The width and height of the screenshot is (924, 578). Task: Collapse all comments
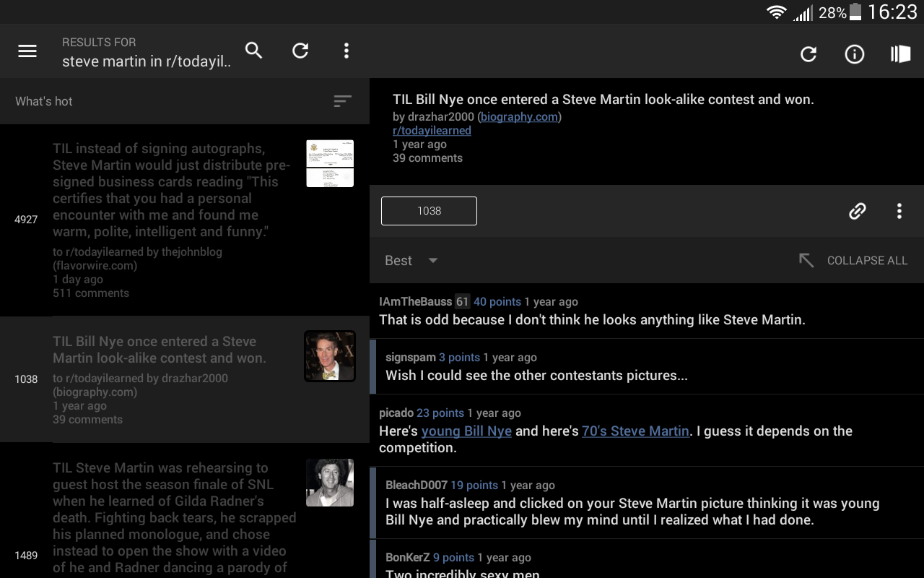coord(853,261)
